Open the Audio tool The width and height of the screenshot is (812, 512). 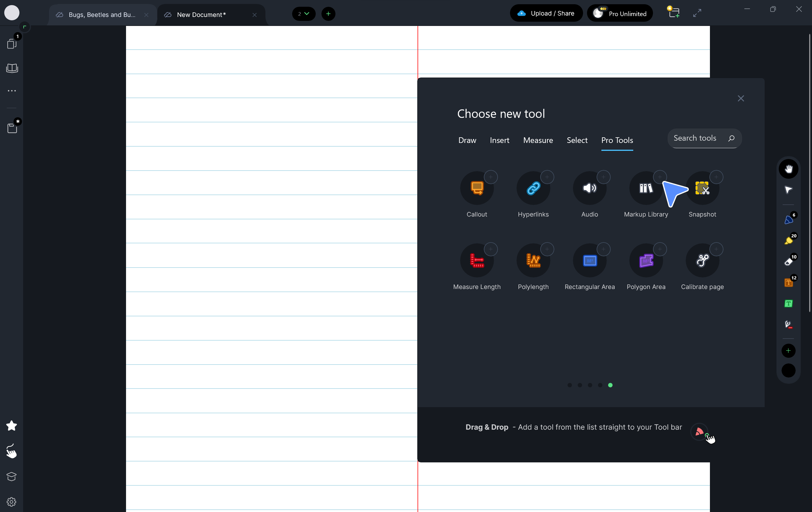click(589, 188)
